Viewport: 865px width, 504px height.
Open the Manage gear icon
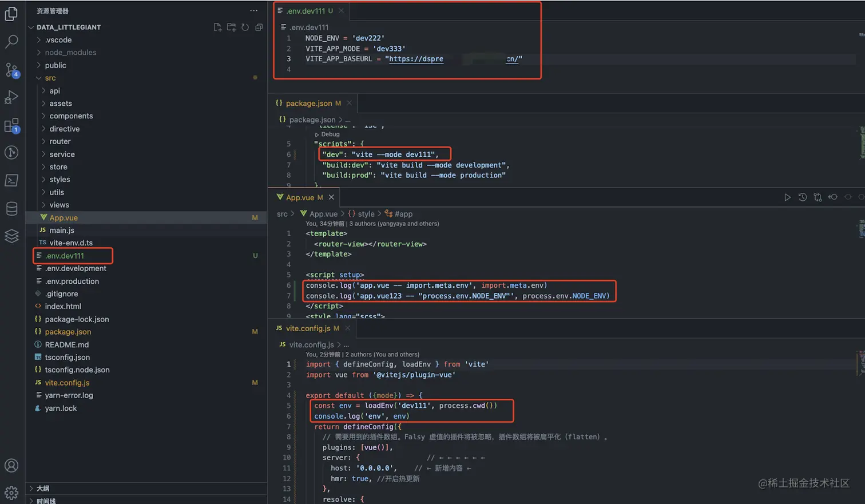click(11, 493)
